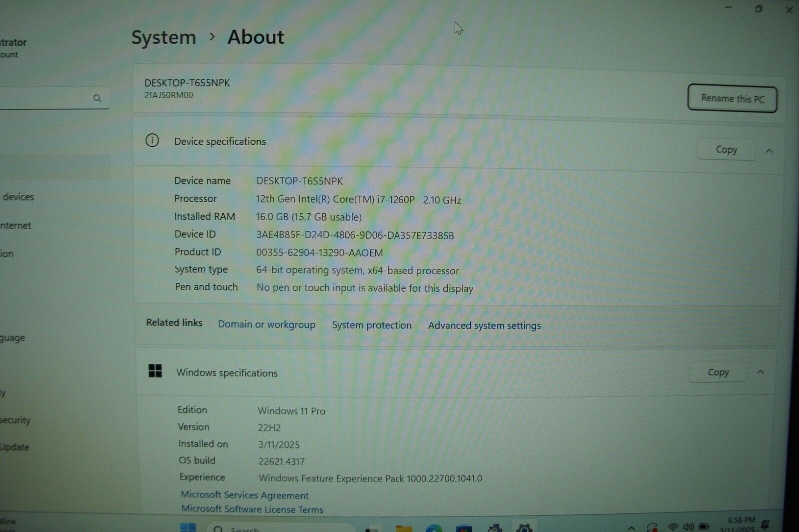Viewport: 799px width, 532px height.
Task: Open Microsoft Software License Terms link
Action: point(252,509)
